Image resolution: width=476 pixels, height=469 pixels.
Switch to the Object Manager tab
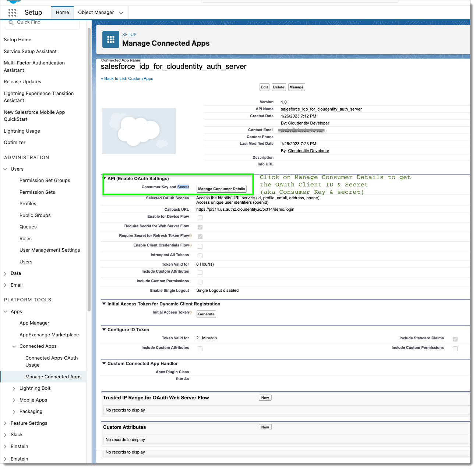(x=96, y=13)
